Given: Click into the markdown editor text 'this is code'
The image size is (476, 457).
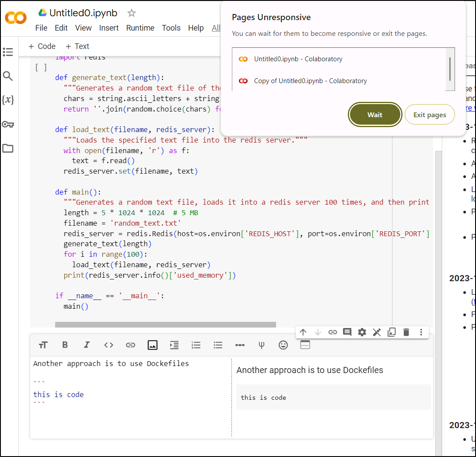Looking at the screenshot, I should 59,394.
